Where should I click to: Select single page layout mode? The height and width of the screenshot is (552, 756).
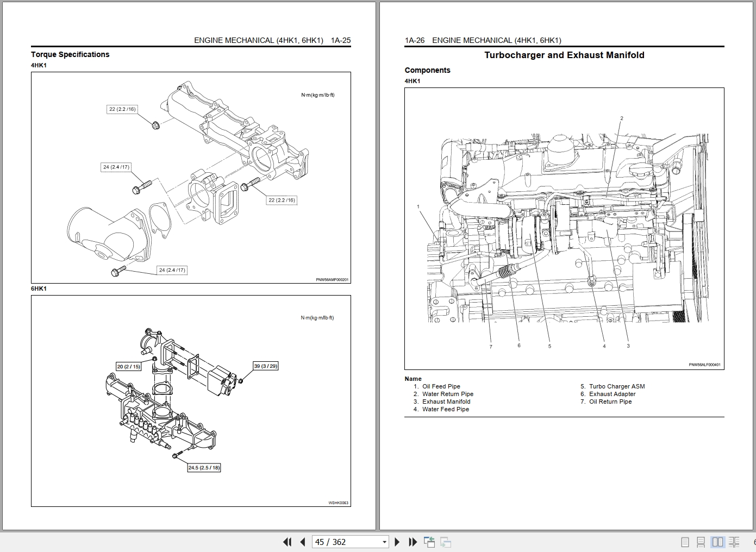coord(685,542)
